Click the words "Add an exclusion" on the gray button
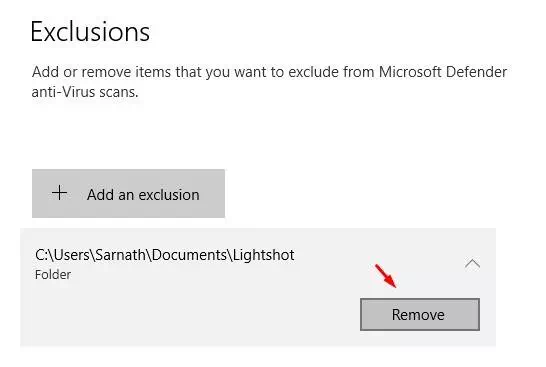This screenshot has height=367, width=546. (143, 195)
